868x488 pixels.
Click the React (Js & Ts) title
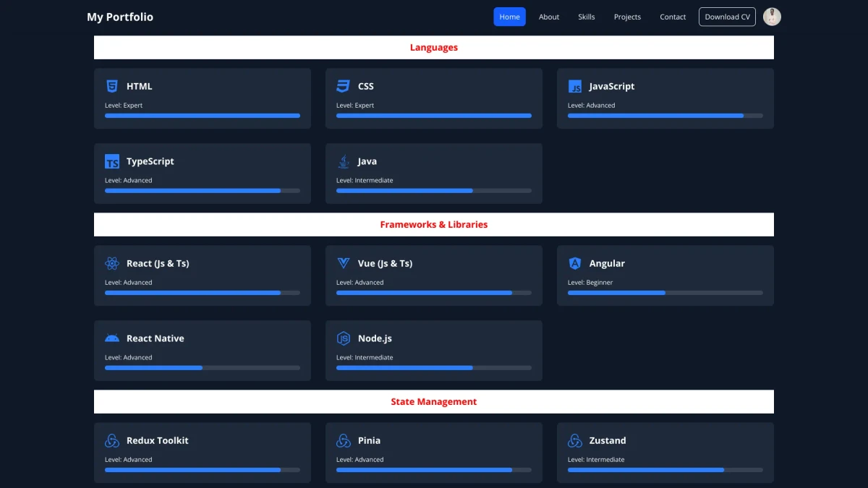(158, 263)
